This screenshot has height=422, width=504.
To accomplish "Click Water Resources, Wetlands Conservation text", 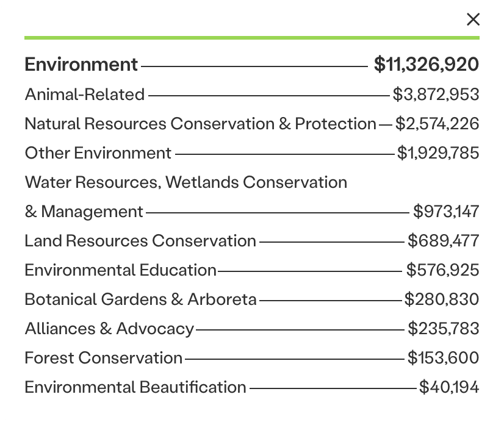I will (185, 182).
